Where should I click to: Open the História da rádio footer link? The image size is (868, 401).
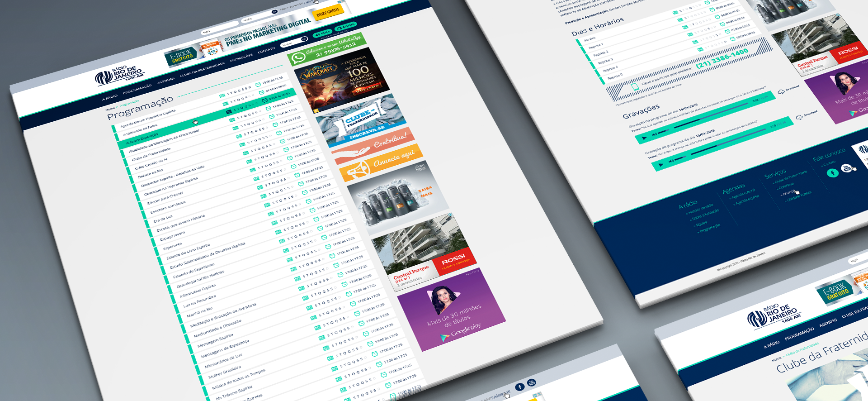[x=701, y=209]
